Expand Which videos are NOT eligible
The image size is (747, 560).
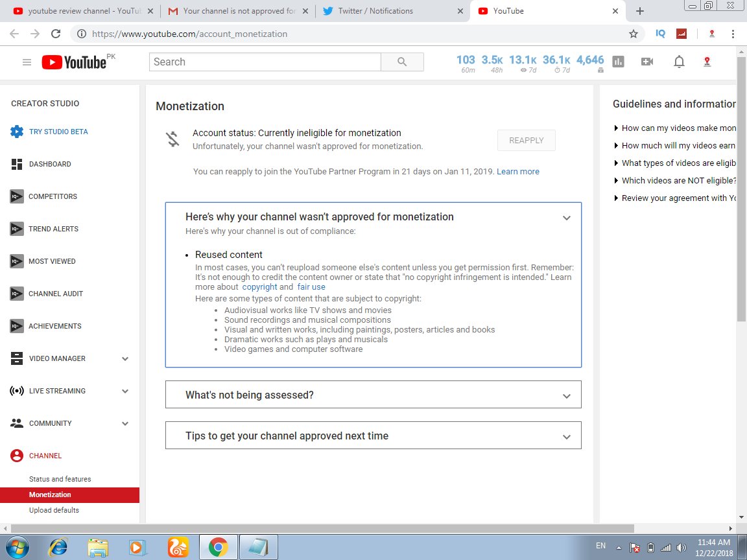pyautogui.click(x=674, y=180)
